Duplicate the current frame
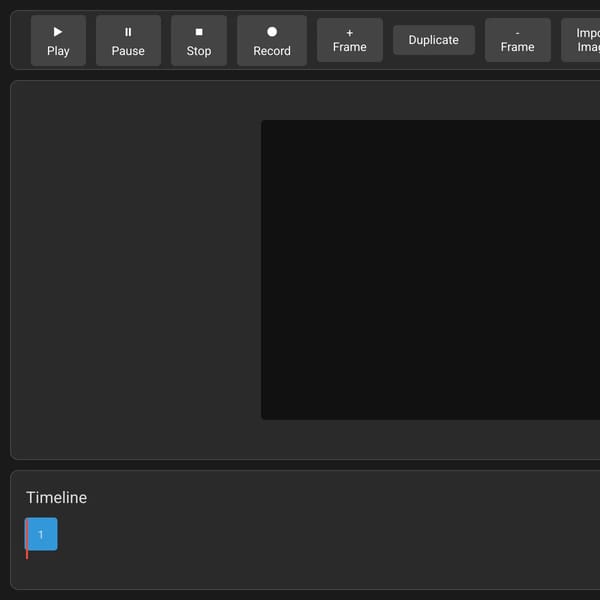Image resolution: width=600 pixels, height=600 pixels. coord(434,40)
